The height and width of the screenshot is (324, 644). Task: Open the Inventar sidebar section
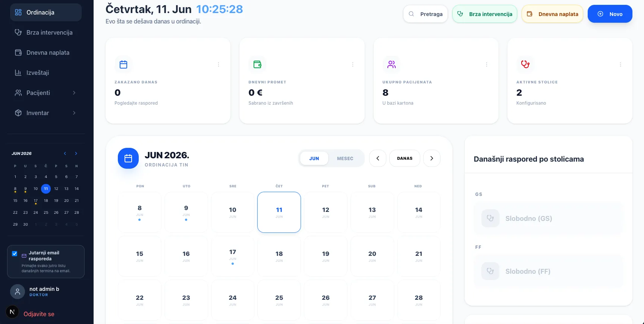(46, 113)
